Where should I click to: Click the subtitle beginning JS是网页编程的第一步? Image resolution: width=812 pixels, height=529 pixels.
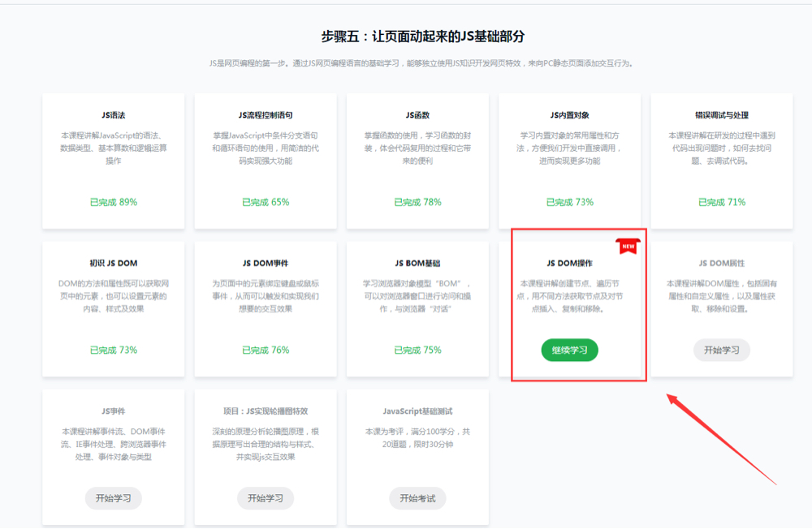coord(421,63)
